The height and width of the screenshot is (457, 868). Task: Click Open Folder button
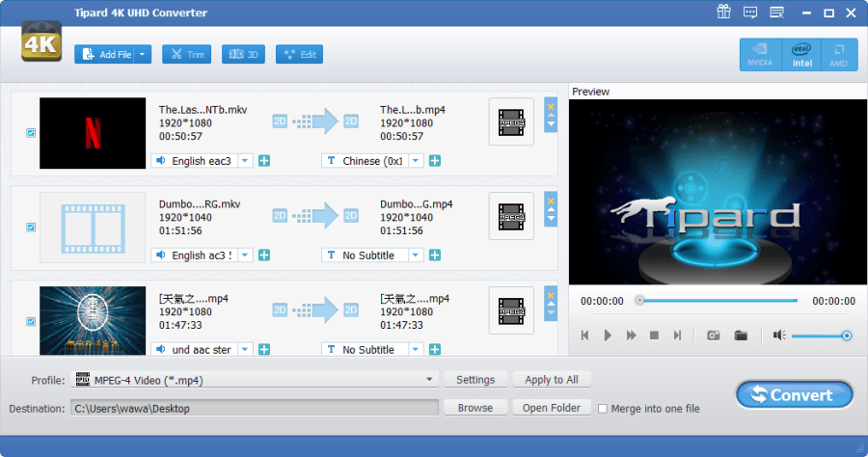(x=552, y=408)
